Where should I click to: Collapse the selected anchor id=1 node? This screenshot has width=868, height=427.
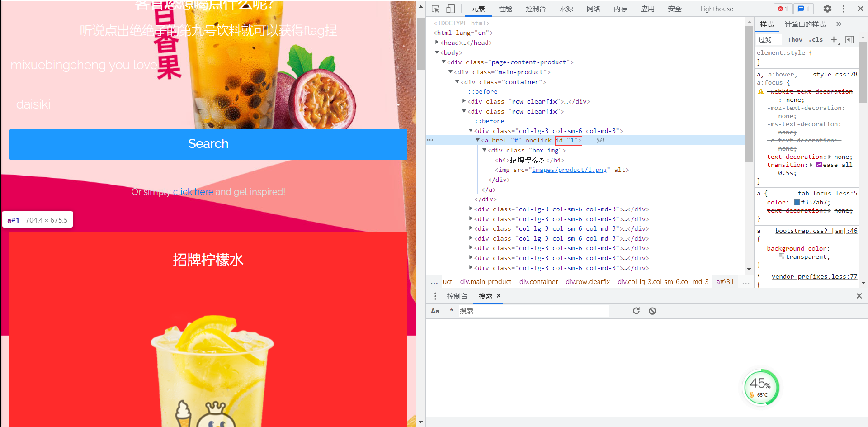477,140
